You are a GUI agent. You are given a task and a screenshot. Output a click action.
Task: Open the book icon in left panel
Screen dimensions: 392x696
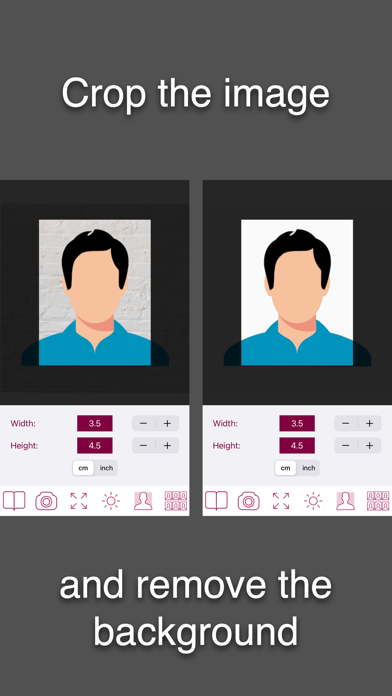pyautogui.click(x=14, y=501)
